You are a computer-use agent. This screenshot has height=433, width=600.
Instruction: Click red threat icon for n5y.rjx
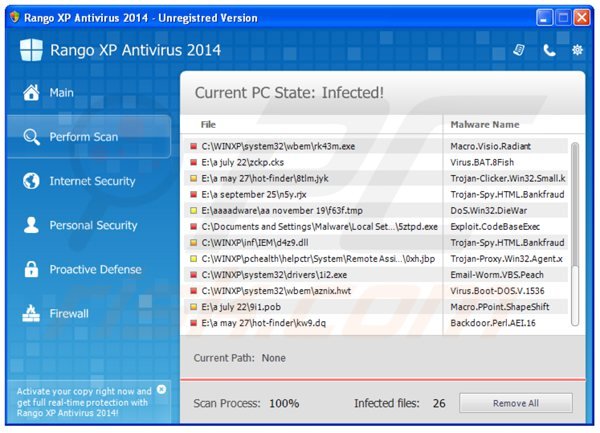coord(194,194)
